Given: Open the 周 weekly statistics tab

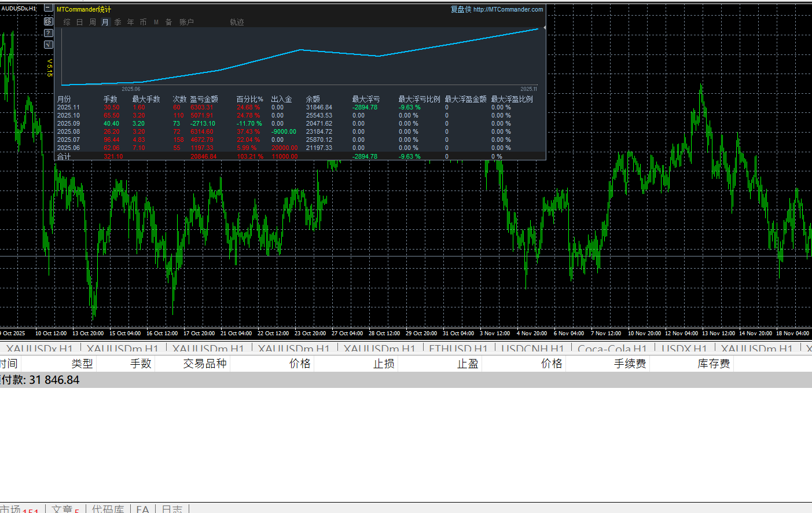Looking at the screenshot, I should pos(93,22).
